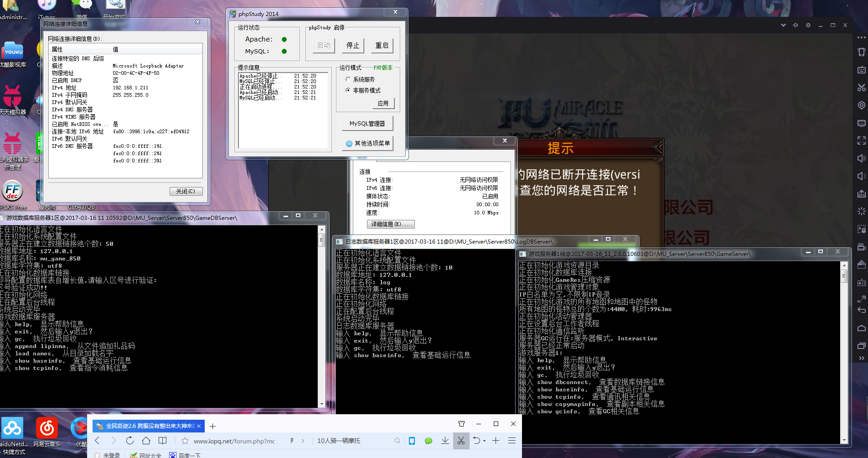This screenshot has width=868, height=458.
Task: Toggle the emulator fullscreen icon
Action: tap(861, 141)
